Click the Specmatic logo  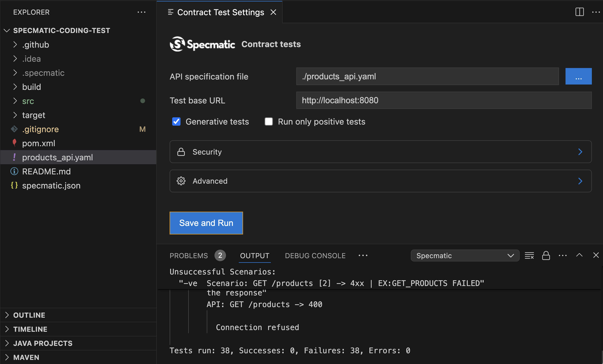tap(202, 44)
